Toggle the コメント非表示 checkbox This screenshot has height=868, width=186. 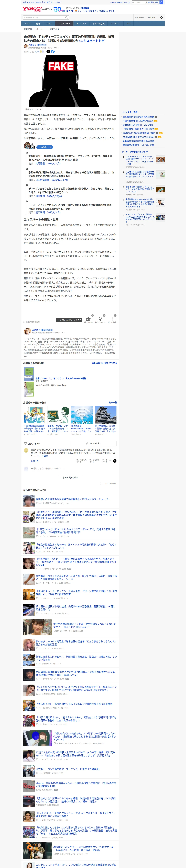pyautogui.click(x=101, y=483)
